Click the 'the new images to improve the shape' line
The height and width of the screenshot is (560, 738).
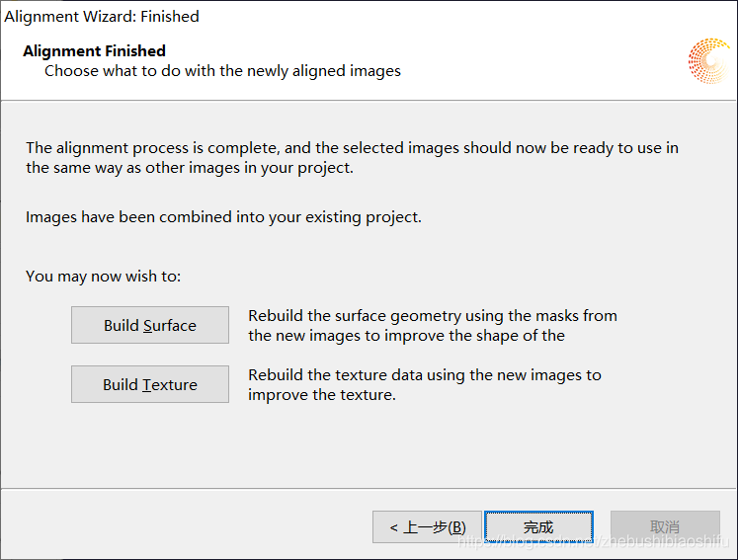coord(407,336)
